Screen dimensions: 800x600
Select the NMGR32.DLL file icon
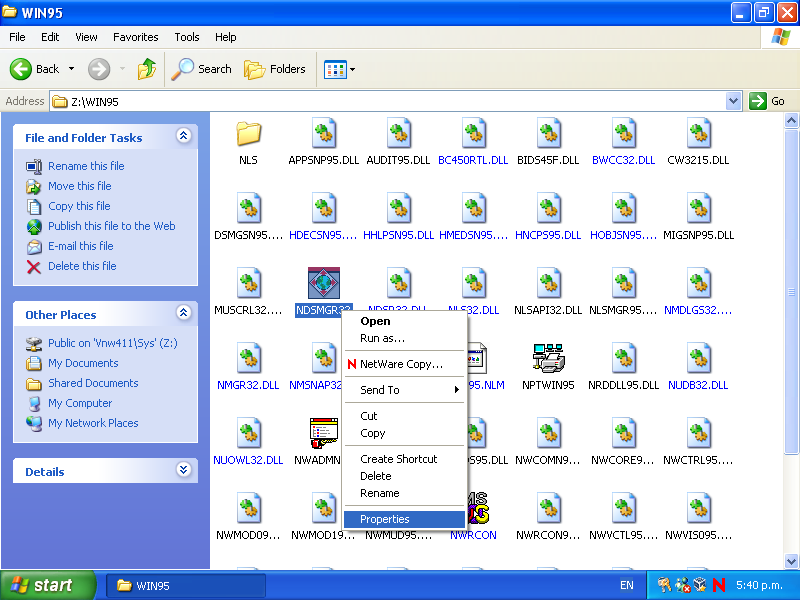coord(248,359)
